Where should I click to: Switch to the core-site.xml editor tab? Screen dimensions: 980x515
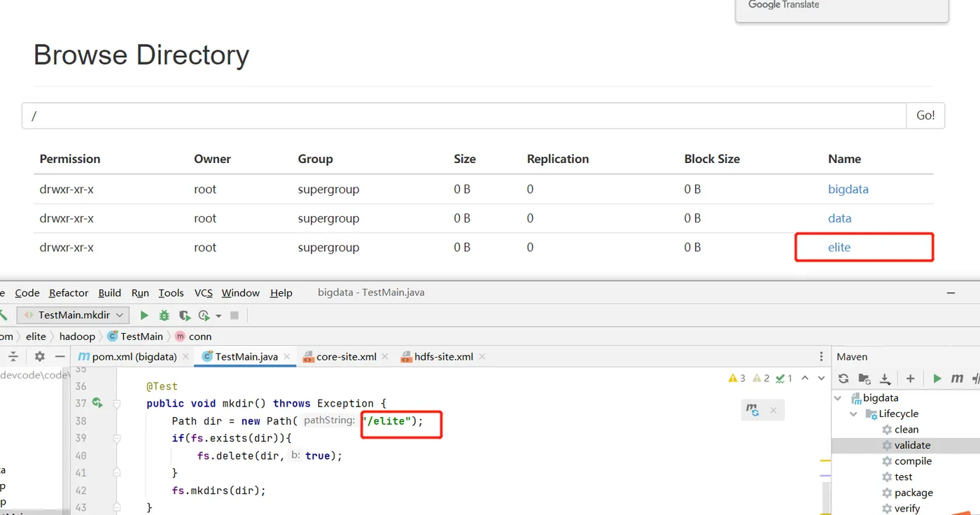346,357
